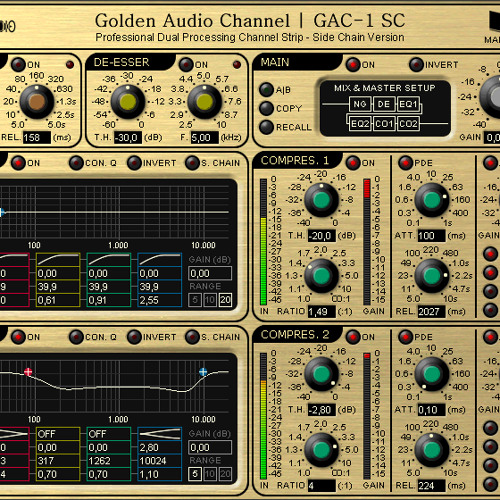Click the De-Esser frequency knob
This screenshot has height=500, width=500.
tap(205, 102)
